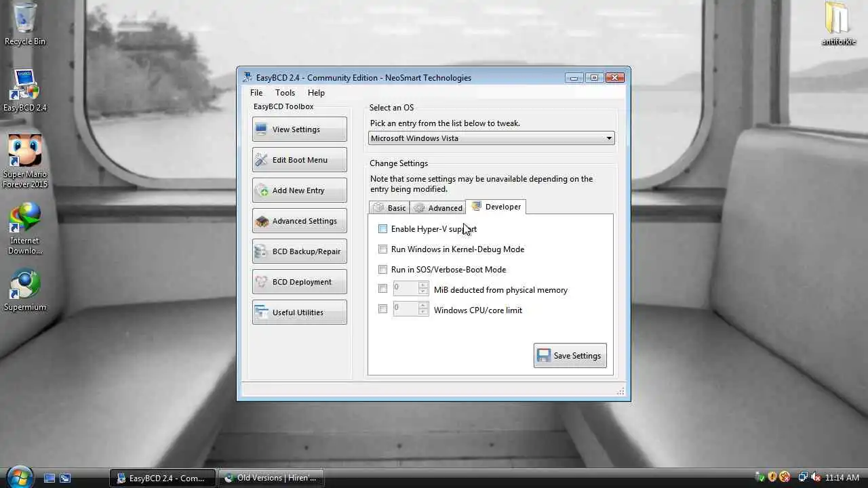Click the Add New Entry button
The height and width of the screenshot is (488, 868).
click(299, 190)
